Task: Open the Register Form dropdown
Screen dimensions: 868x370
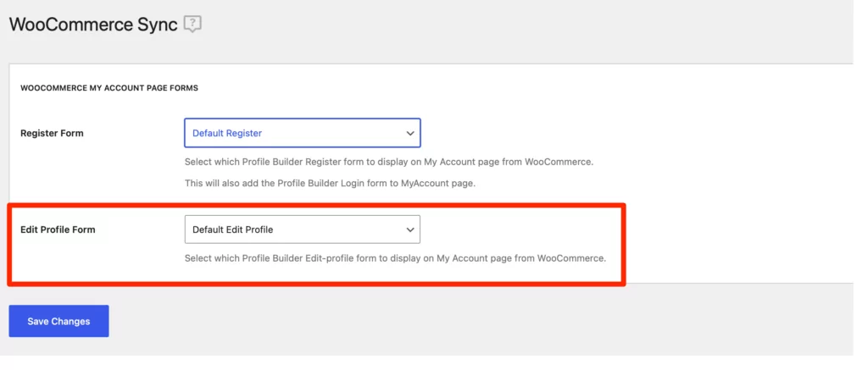Action: (x=303, y=133)
